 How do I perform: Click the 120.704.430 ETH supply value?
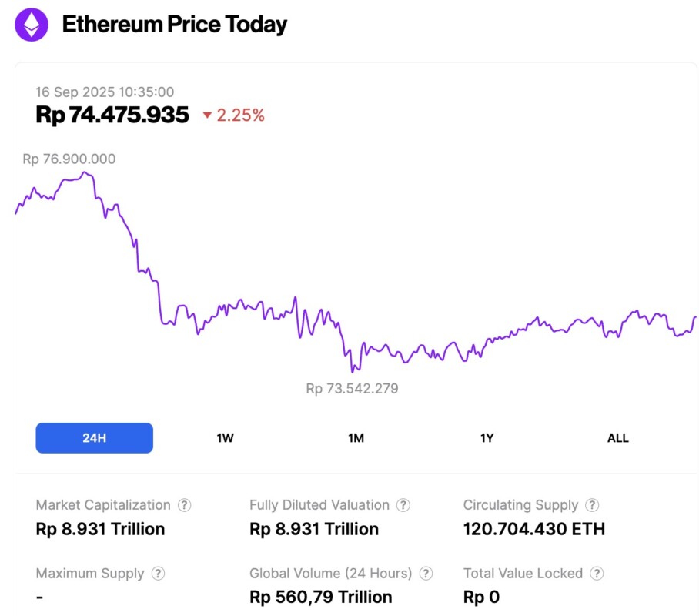[533, 529]
